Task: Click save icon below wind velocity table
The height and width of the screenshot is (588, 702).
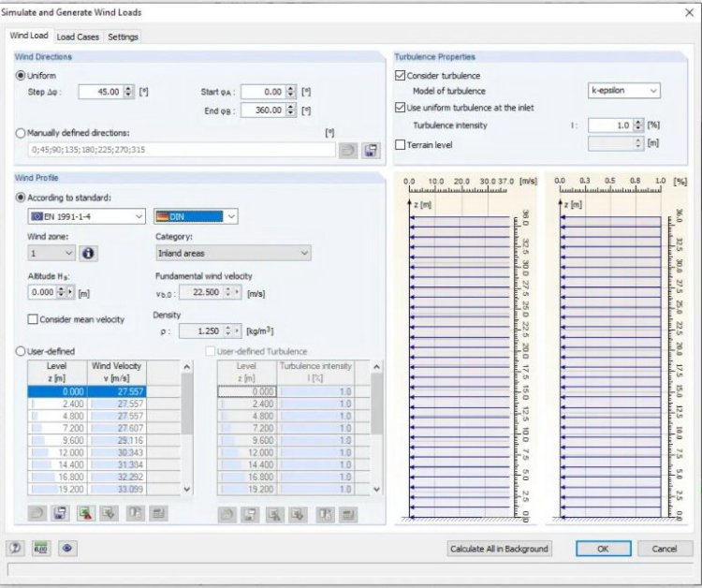Action: (x=61, y=513)
